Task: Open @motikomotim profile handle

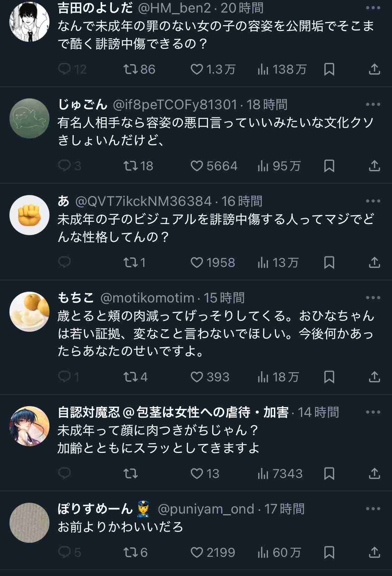Action: (147, 298)
